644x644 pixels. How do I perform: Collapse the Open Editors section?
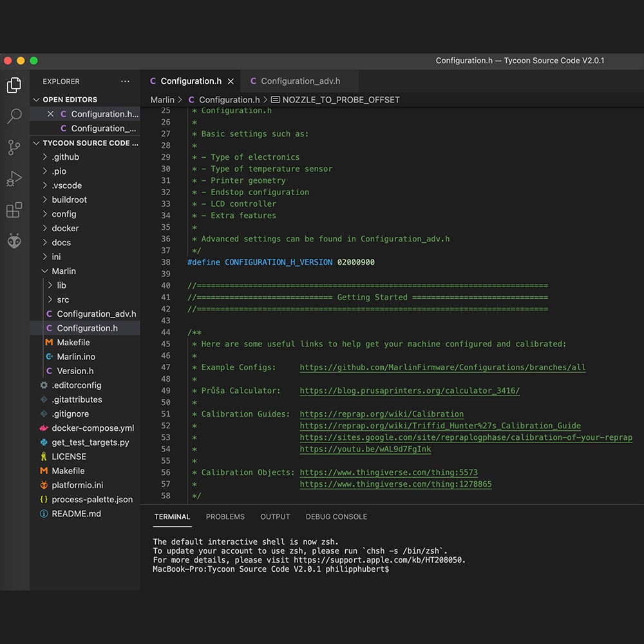coord(37,100)
